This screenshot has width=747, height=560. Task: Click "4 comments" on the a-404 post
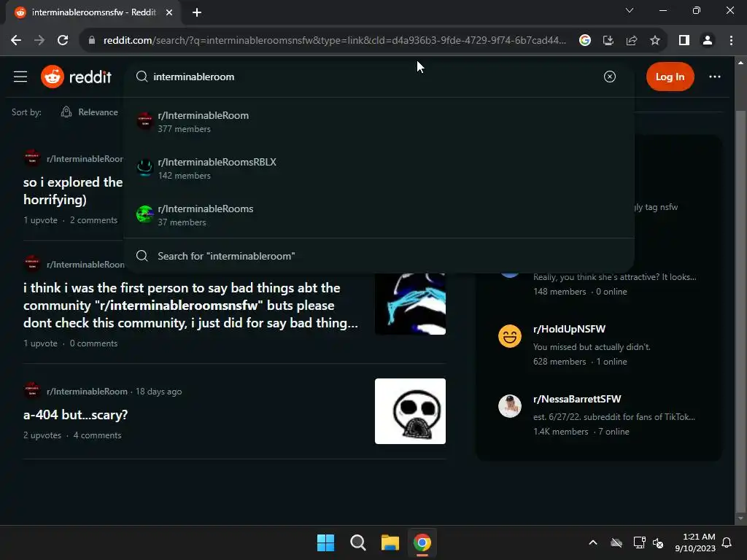pyautogui.click(x=97, y=436)
